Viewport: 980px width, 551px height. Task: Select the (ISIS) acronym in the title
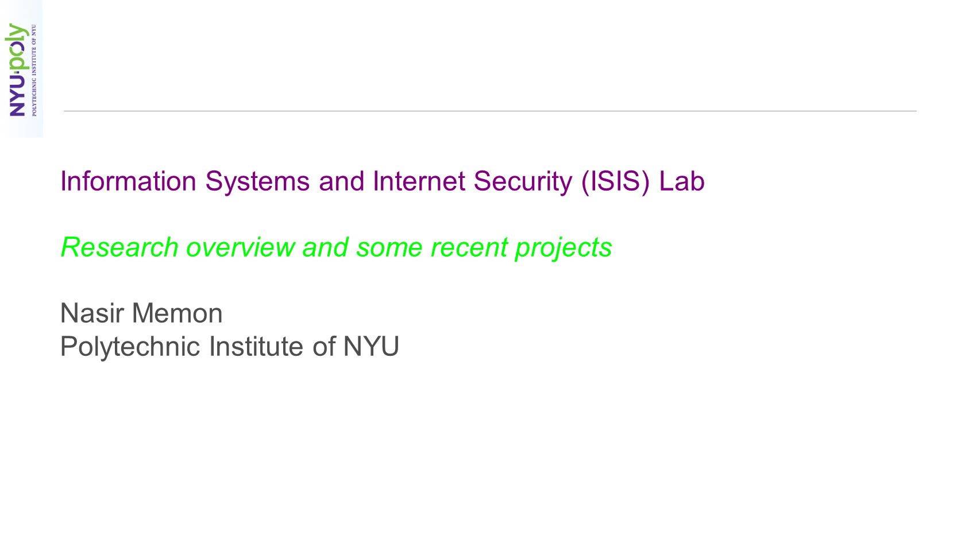(615, 183)
